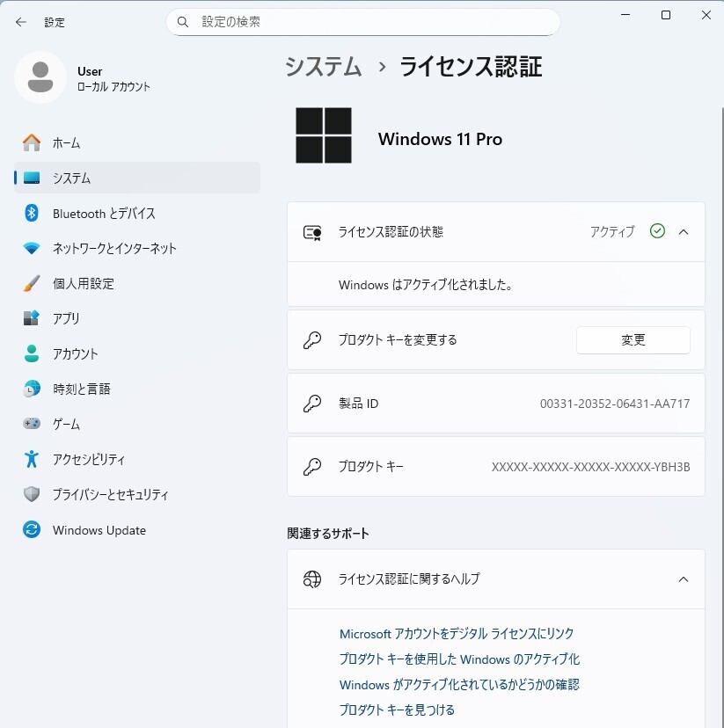Click key icon beside プロダクト キーを変更する
Screen dimensions: 724x728
312,340
